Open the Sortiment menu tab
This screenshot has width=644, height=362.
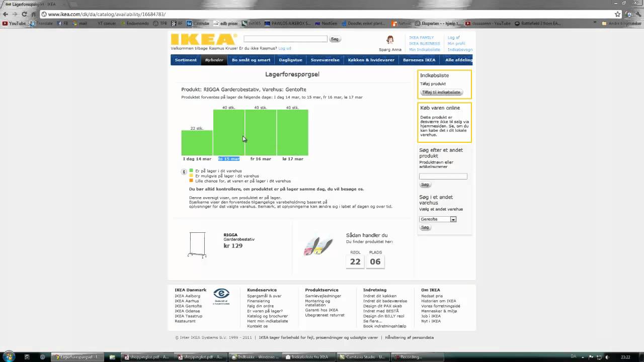point(186,60)
